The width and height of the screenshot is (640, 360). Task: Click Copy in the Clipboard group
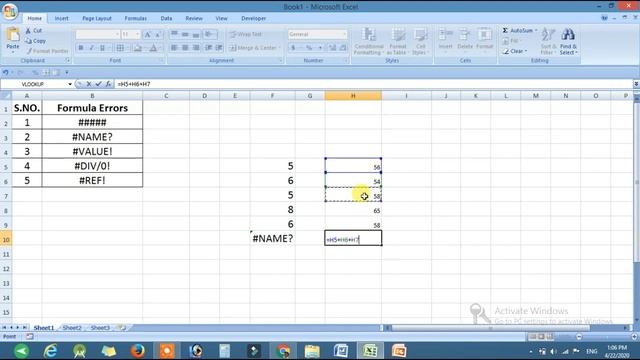pyautogui.click(x=36, y=41)
